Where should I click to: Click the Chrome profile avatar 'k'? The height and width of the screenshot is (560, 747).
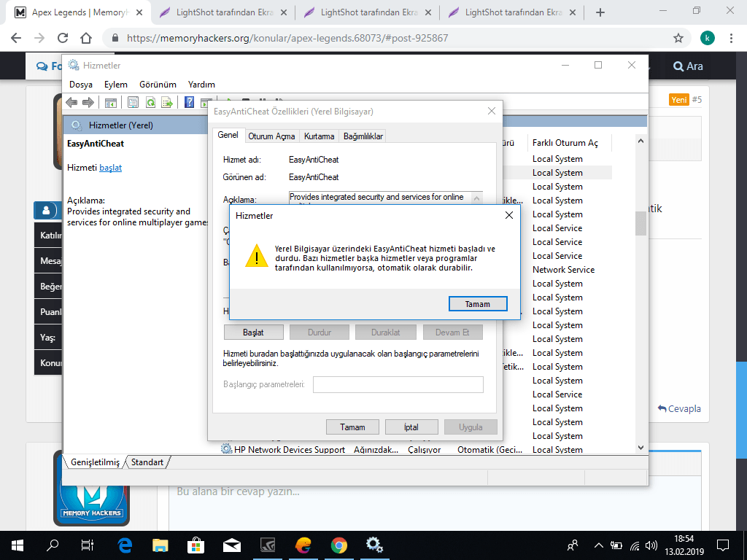pyautogui.click(x=708, y=38)
